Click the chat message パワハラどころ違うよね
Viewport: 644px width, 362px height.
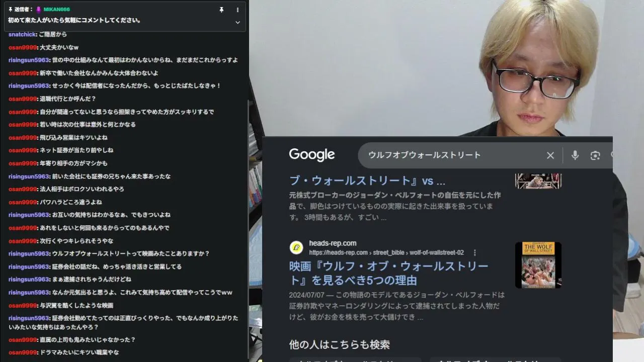pyautogui.click(x=70, y=202)
